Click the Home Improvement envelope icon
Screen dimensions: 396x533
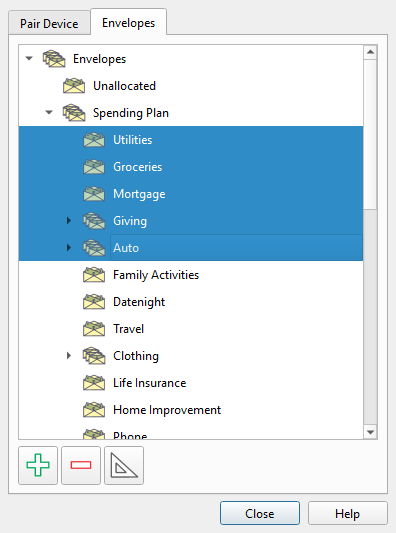(x=94, y=410)
